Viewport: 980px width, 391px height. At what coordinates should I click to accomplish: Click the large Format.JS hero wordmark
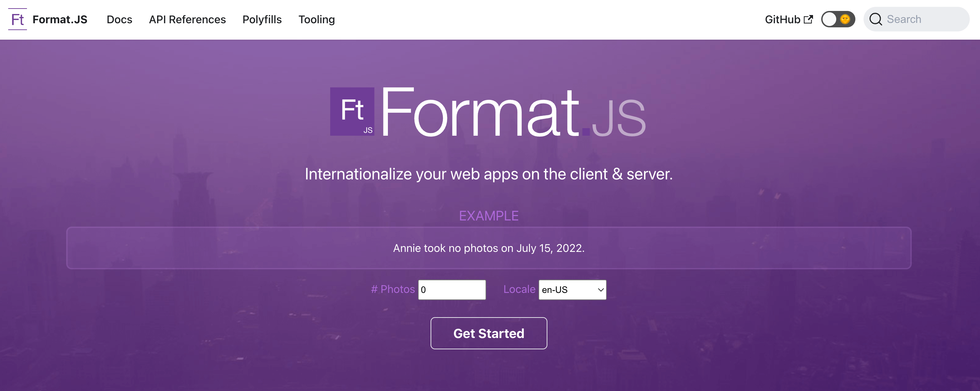pyautogui.click(x=513, y=112)
